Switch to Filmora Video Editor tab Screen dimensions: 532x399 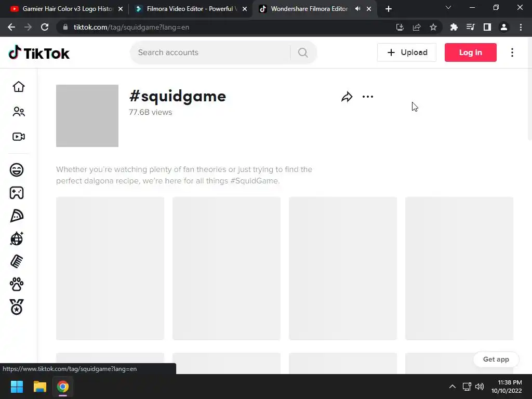(x=192, y=9)
